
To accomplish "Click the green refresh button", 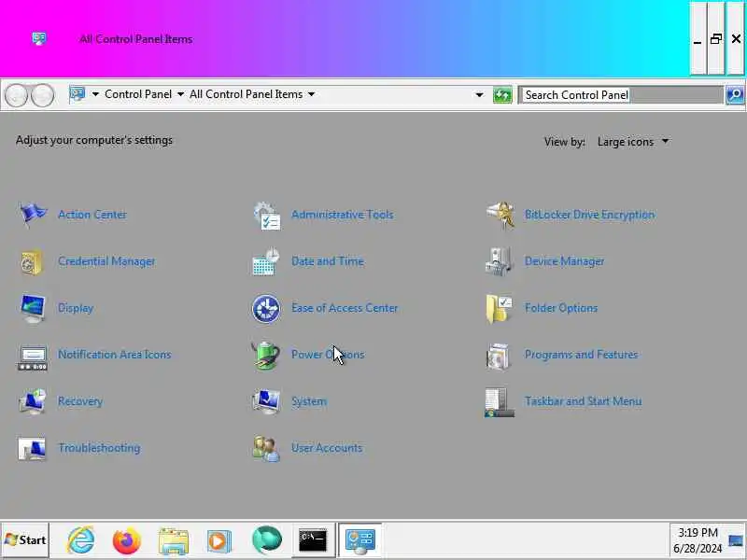I will point(502,95).
